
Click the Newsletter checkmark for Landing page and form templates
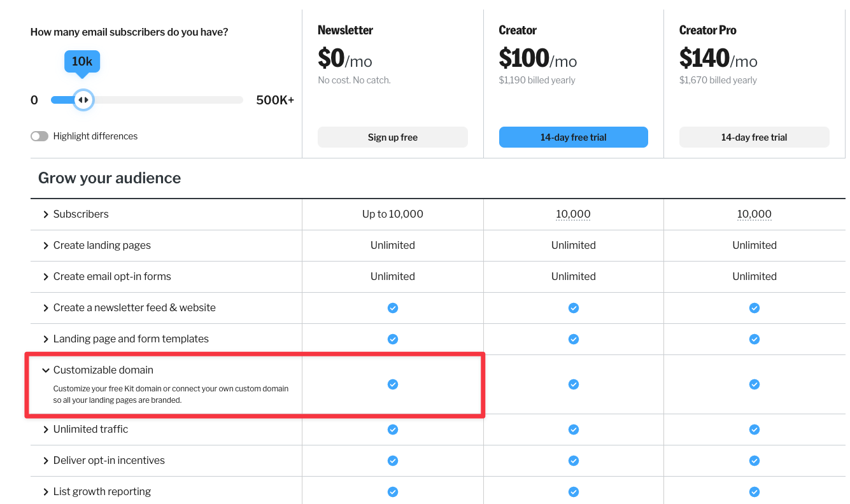tap(393, 339)
